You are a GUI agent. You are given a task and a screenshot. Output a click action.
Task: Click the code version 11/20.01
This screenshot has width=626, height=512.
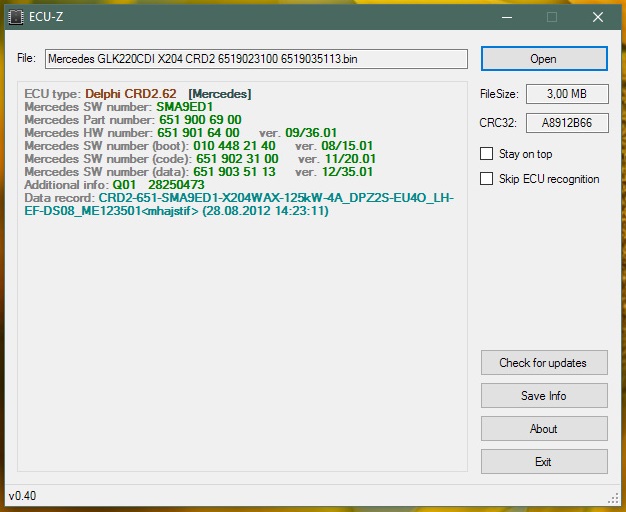tap(350, 159)
